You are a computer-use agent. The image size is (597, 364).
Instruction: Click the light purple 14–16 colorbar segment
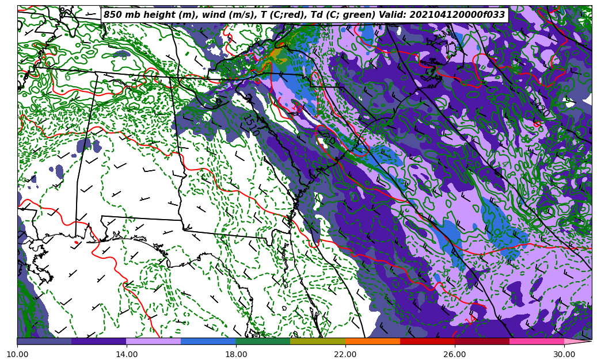tap(154, 341)
